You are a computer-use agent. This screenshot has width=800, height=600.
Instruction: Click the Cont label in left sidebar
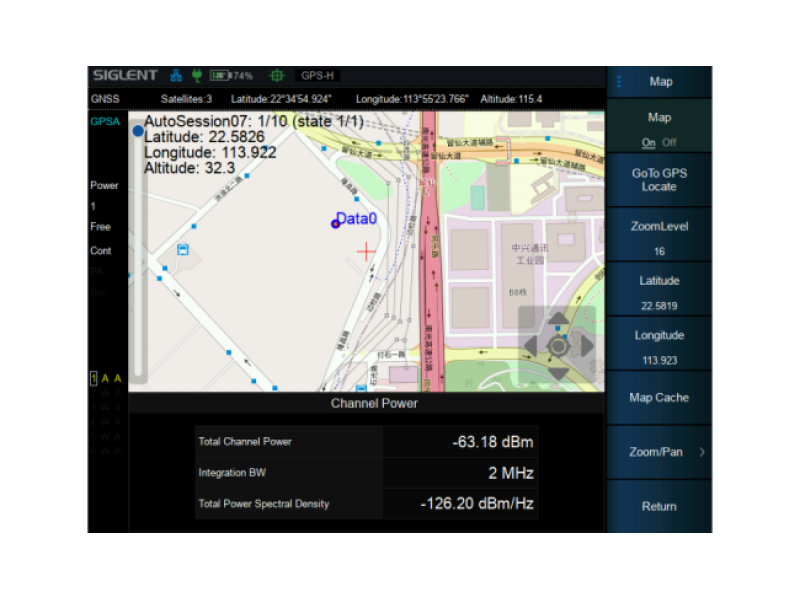101,251
